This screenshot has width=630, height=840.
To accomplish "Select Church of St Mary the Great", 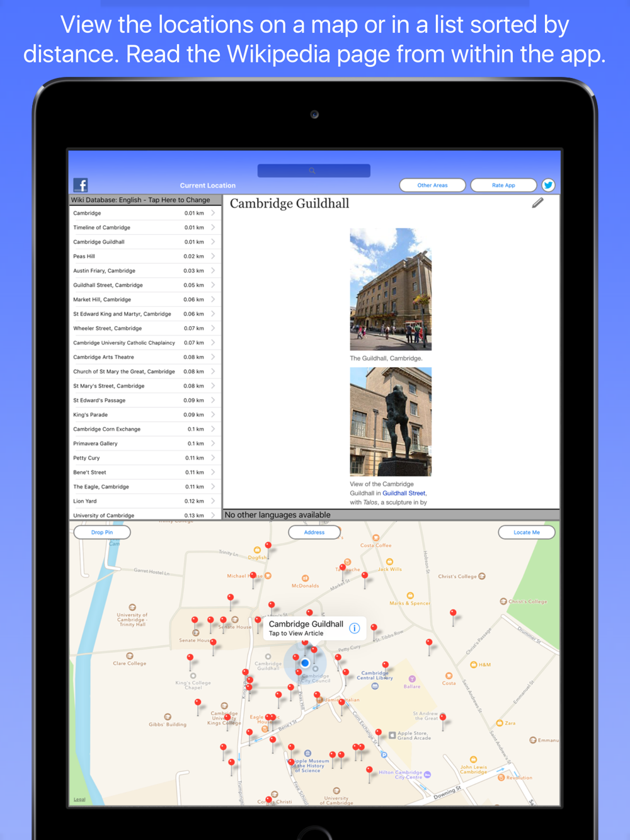I will tap(145, 372).
